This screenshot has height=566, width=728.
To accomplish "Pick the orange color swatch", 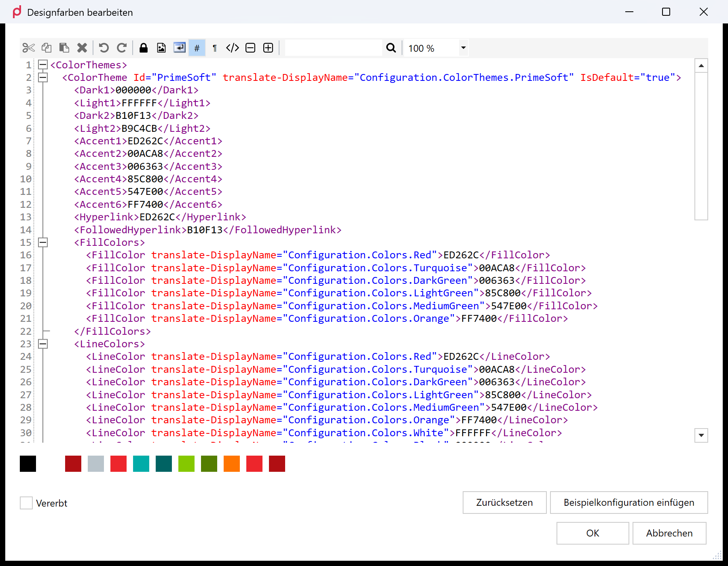I will (x=232, y=464).
